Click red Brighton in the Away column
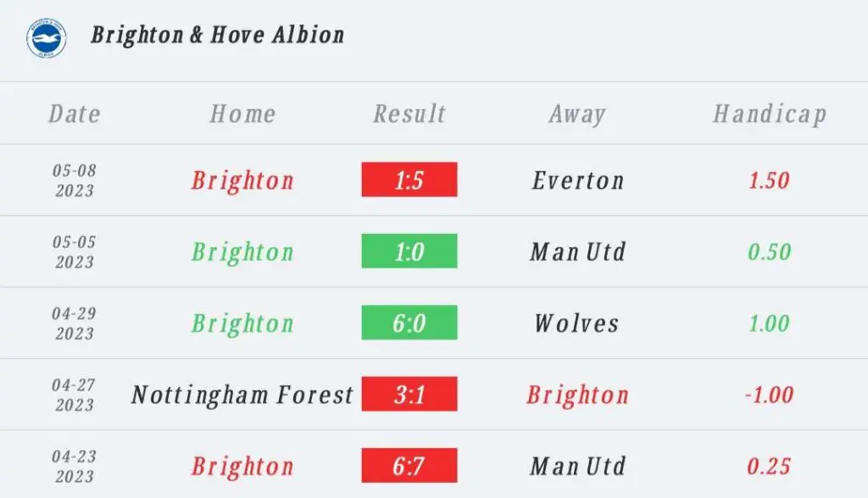The width and height of the screenshot is (868, 498). pos(577,395)
